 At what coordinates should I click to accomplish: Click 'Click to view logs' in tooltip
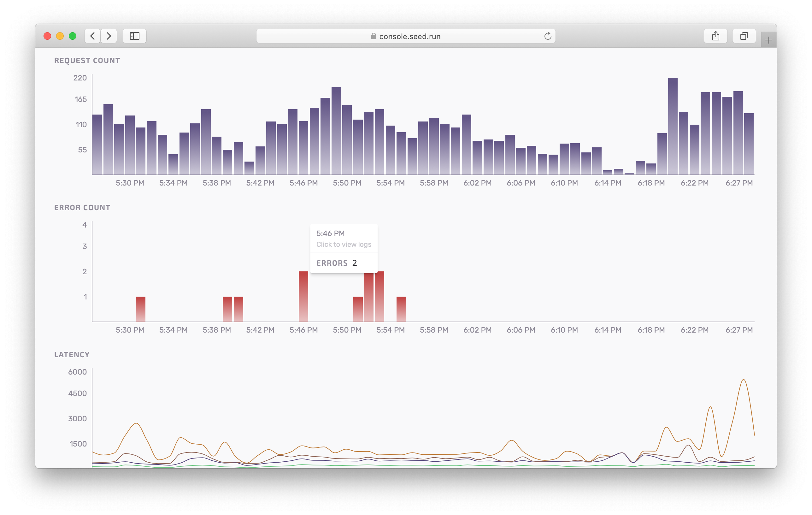pyautogui.click(x=343, y=244)
